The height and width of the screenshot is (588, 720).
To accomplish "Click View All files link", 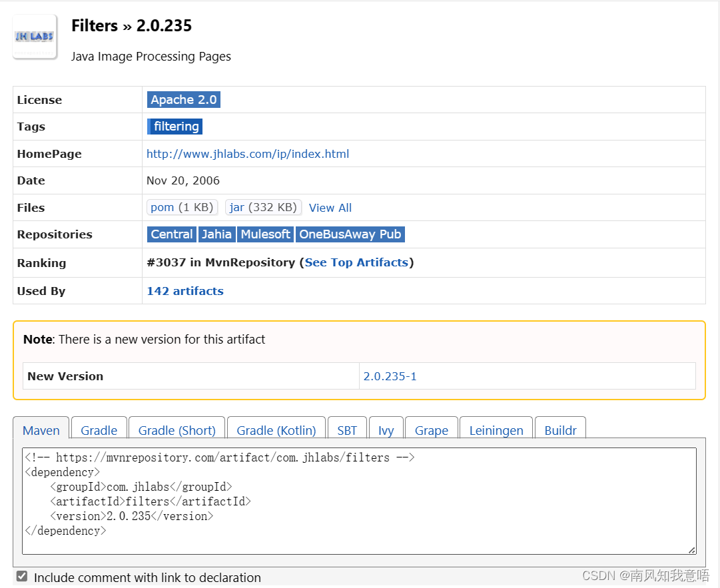I will (x=330, y=208).
